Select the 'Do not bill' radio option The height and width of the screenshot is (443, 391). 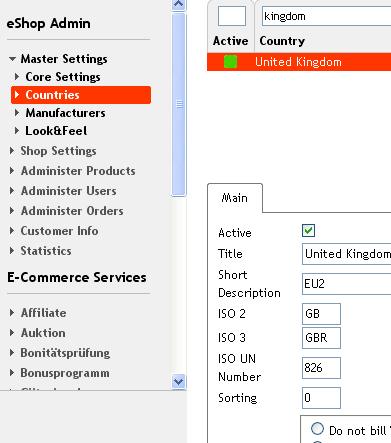tap(317, 428)
